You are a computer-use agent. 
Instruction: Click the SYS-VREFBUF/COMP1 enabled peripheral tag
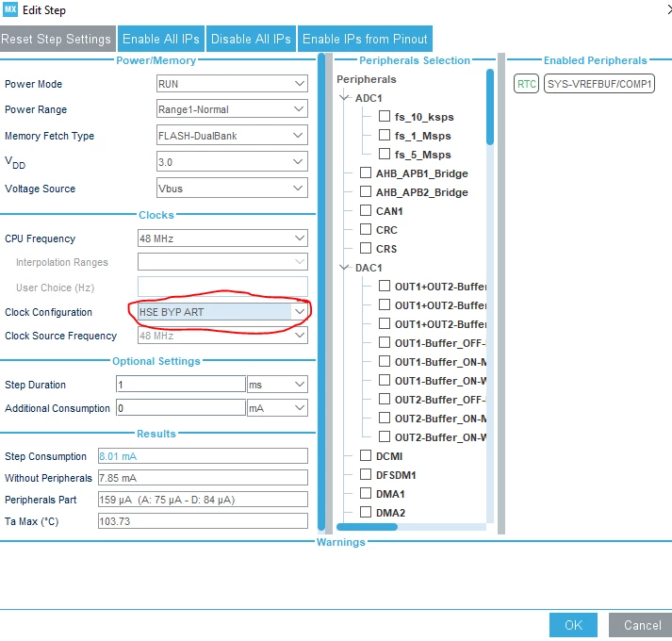coord(599,84)
